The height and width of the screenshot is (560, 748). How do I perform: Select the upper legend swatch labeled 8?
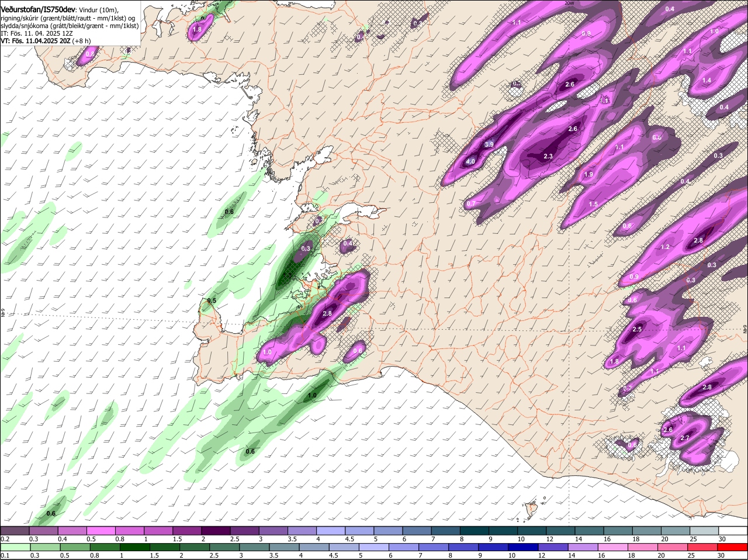click(475, 530)
